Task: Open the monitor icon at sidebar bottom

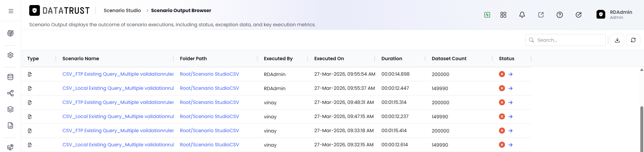Action: click(x=10, y=147)
